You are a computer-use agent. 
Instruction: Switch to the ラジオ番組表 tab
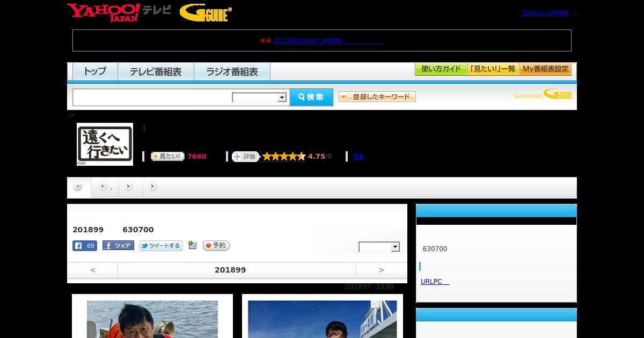coord(232,71)
